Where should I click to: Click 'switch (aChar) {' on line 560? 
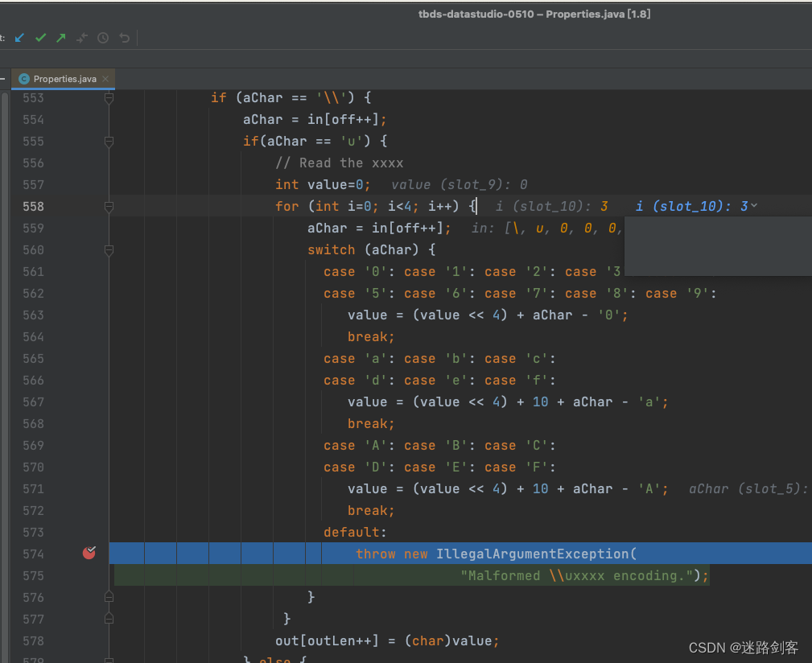click(371, 250)
